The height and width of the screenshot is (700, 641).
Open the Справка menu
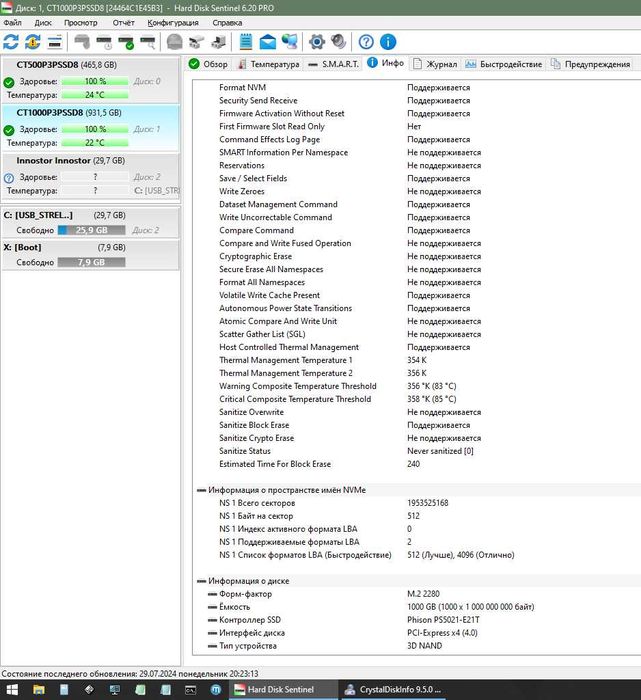point(227,23)
